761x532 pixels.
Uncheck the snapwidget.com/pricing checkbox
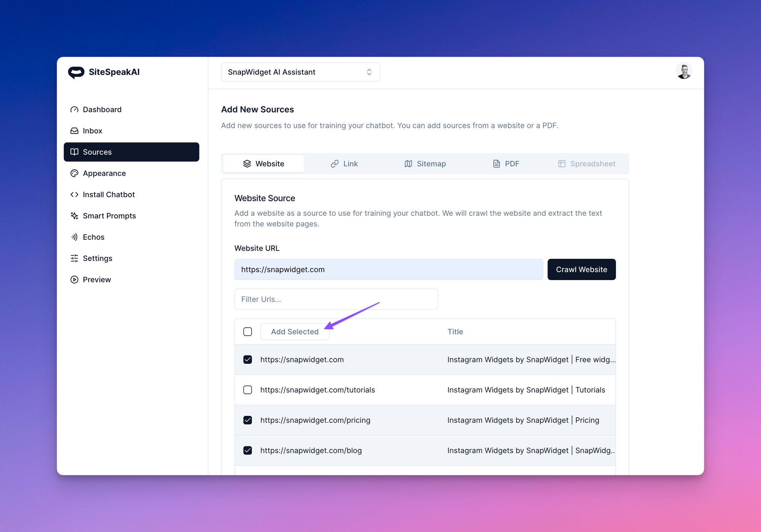[248, 420]
